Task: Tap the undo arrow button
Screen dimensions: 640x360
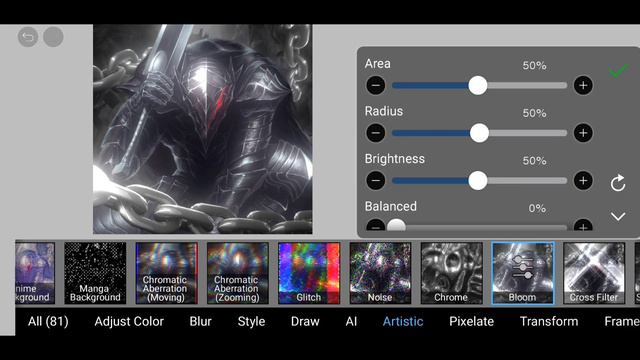Action: 28,37
